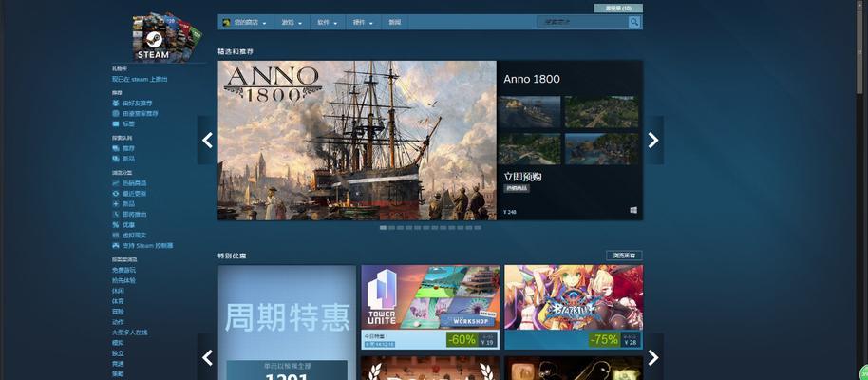Show next featured game carousel arrow

coord(653,141)
